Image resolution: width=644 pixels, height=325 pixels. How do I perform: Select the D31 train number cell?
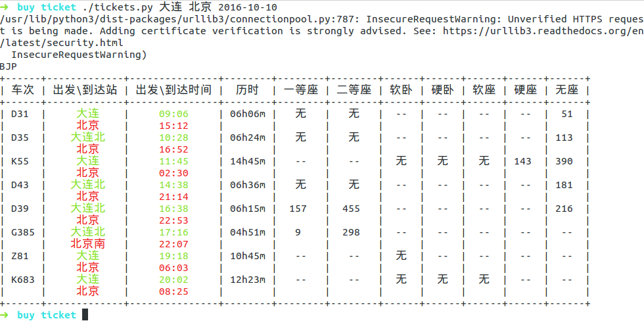20,114
